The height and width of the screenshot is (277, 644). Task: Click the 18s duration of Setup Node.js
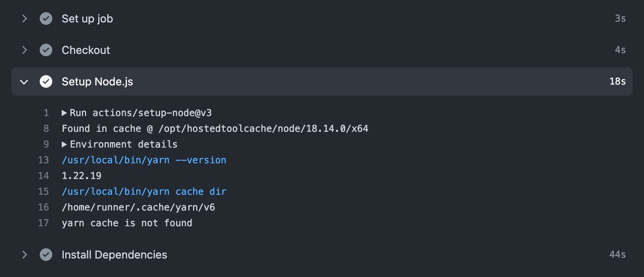617,81
